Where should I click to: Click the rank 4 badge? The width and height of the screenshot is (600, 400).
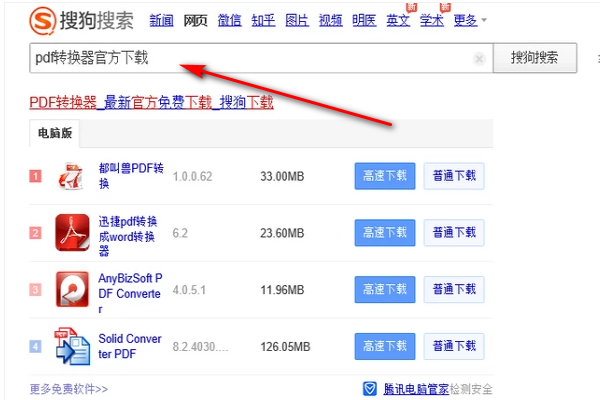(36, 346)
